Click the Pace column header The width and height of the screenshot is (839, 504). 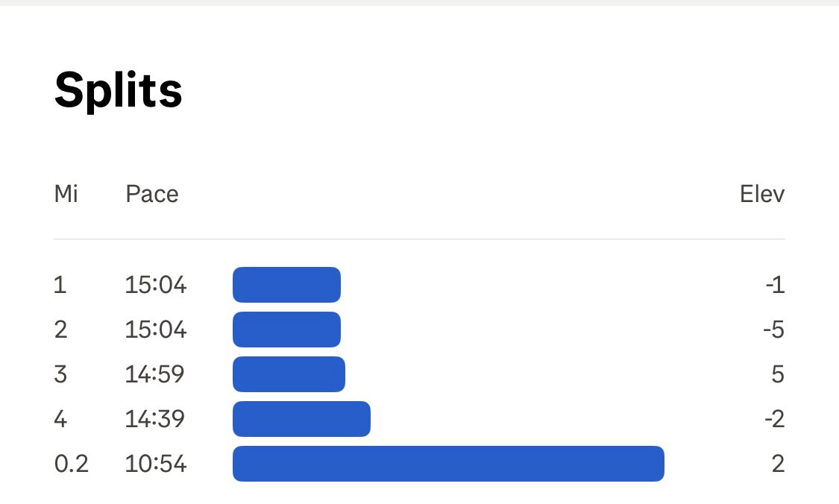pyautogui.click(x=152, y=195)
